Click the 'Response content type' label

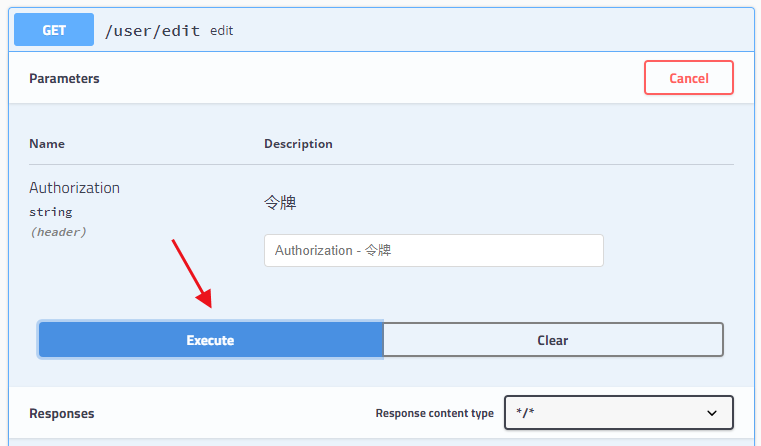(434, 413)
